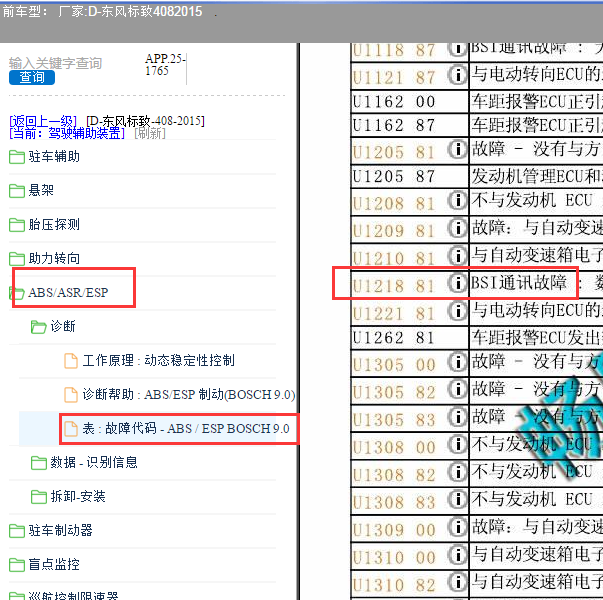
Task: Click info icon for U1210 81
Action: [x=457, y=255]
